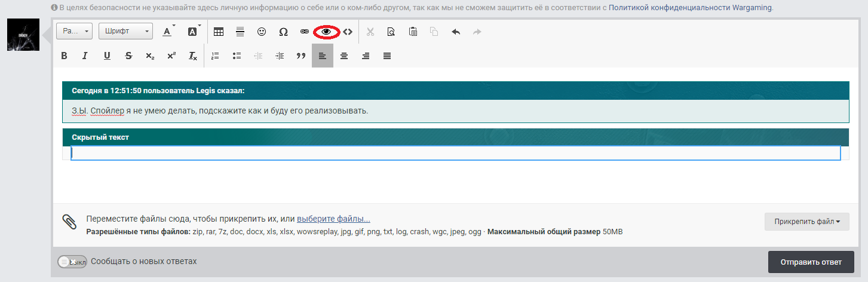The height and width of the screenshot is (282, 868).
Task: Undo the last action
Action: (x=456, y=32)
